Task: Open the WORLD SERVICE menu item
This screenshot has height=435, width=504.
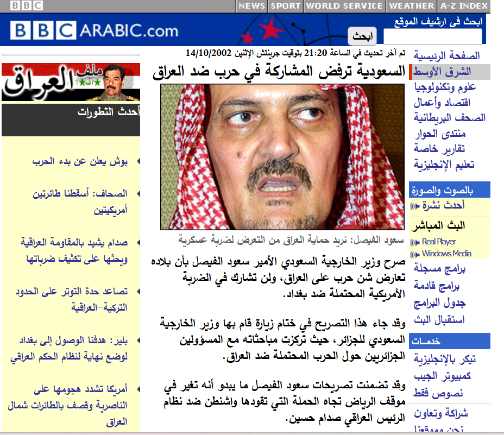Action: click(344, 6)
